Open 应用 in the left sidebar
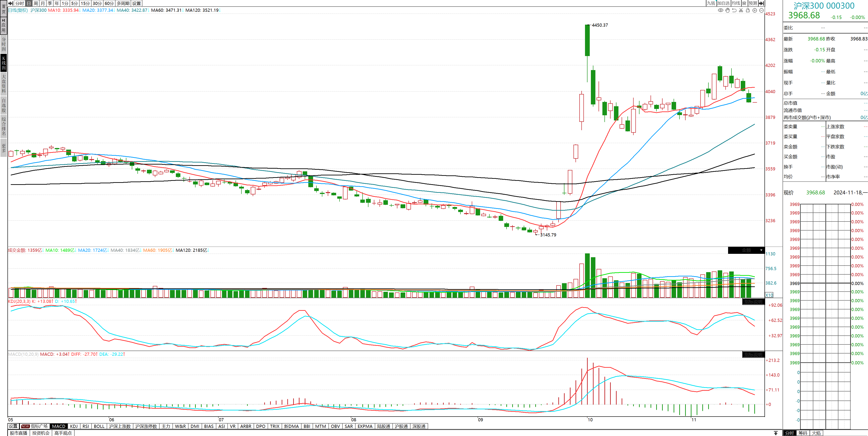This screenshot has height=436, width=868. tap(4, 26)
